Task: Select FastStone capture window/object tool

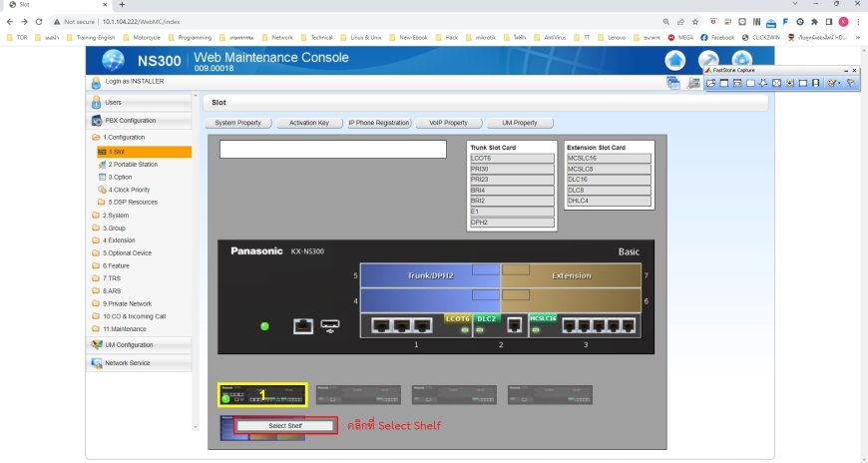Action: pyautogui.click(x=737, y=83)
